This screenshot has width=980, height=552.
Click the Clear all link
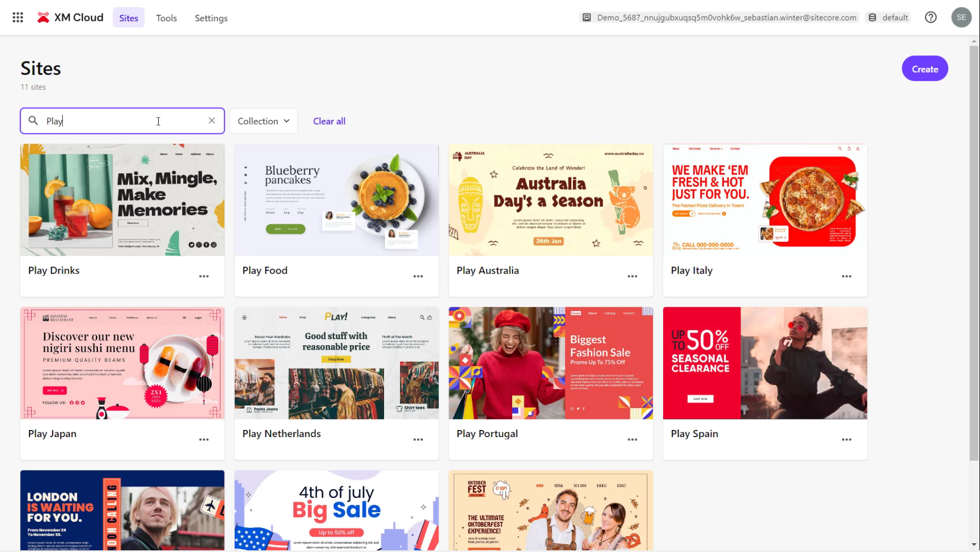(x=329, y=121)
